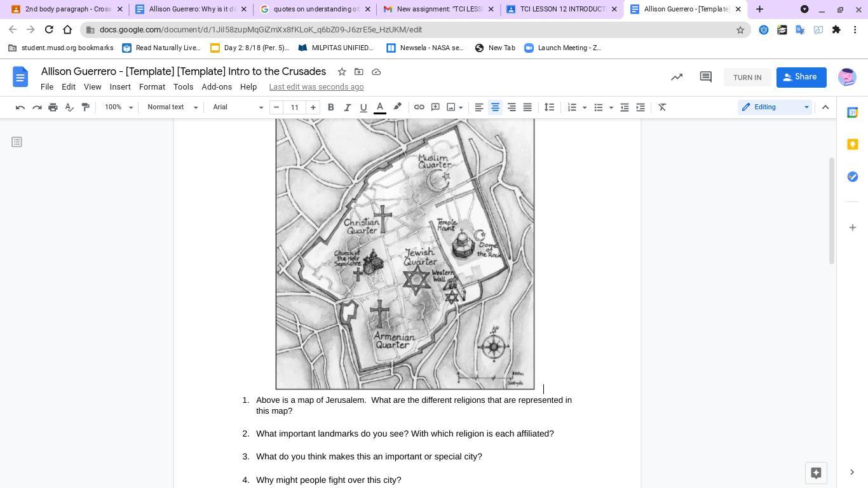Open the Arial font dropdown
The width and height of the screenshot is (868, 488).
238,107
